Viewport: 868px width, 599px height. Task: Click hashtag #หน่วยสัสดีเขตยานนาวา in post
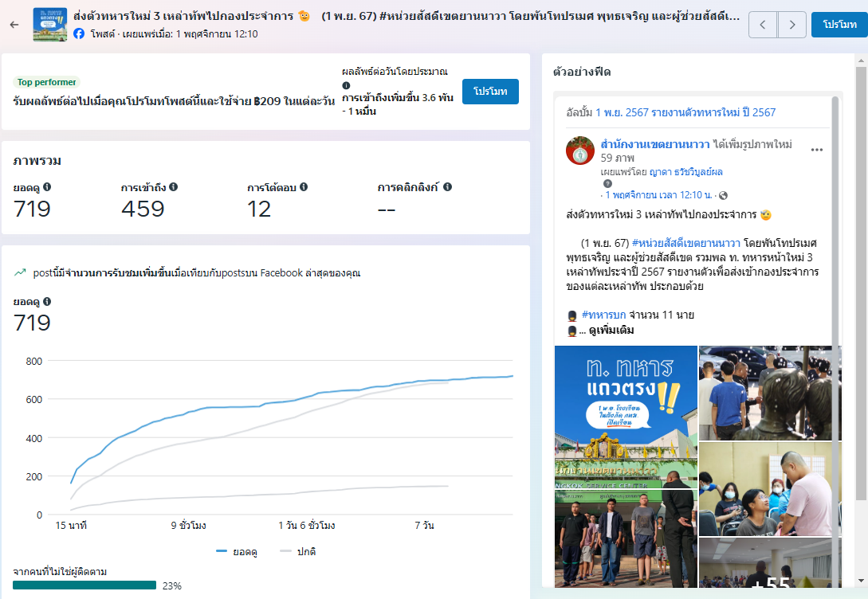pyautogui.click(x=685, y=242)
